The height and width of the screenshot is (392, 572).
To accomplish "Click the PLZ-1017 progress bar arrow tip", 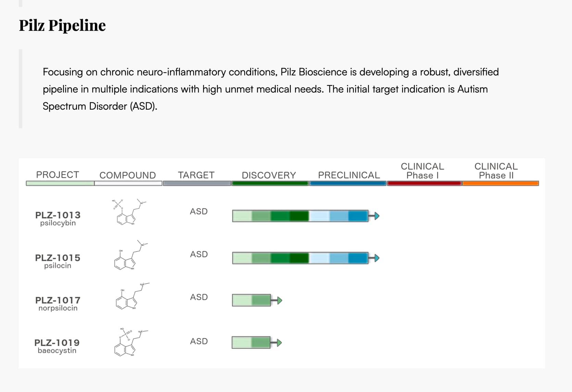I will [x=279, y=301].
